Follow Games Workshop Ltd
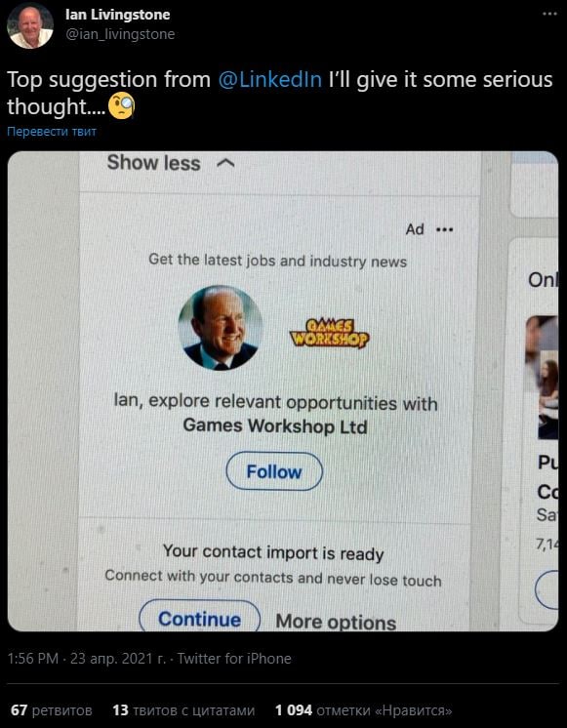The height and width of the screenshot is (728, 567). coord(274,471)
